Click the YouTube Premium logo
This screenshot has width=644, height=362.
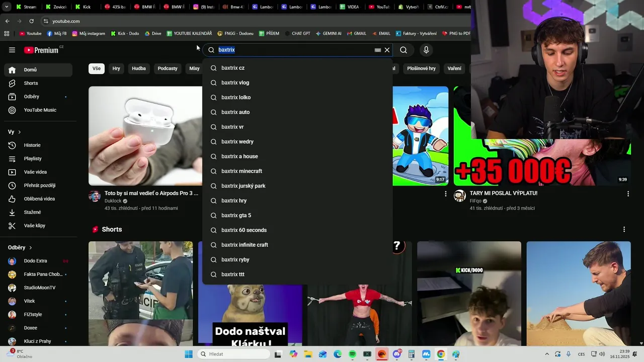pos(41,50)
